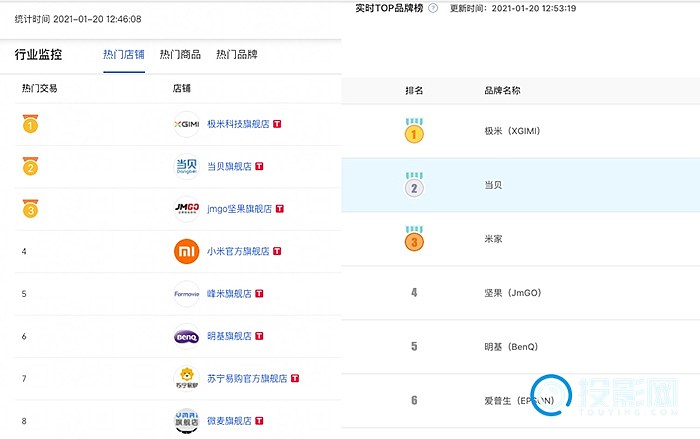Click rank number 6 in brand ranking
This screenshot has height=439, width=700.
coord(414,401)
